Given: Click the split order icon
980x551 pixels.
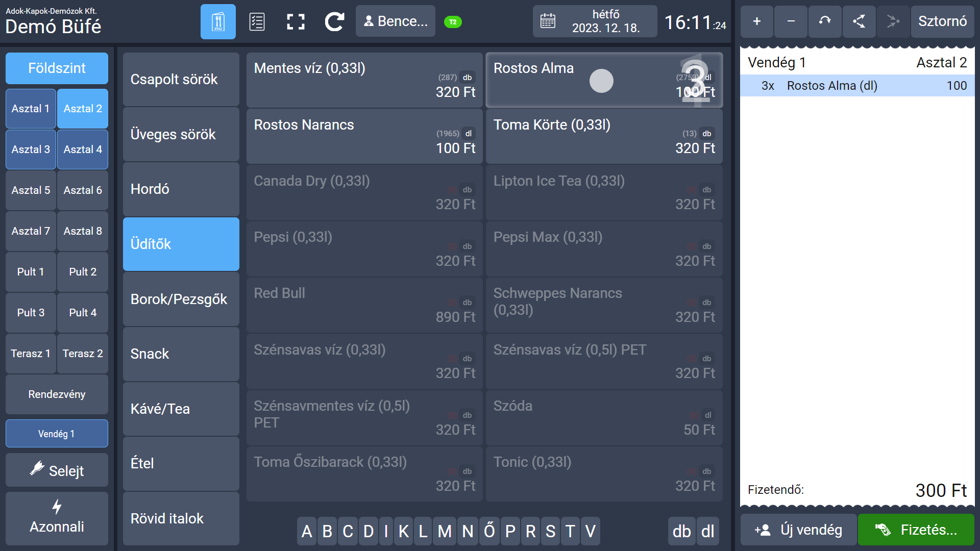Looking at the screenshot, I should pos(859,21).
